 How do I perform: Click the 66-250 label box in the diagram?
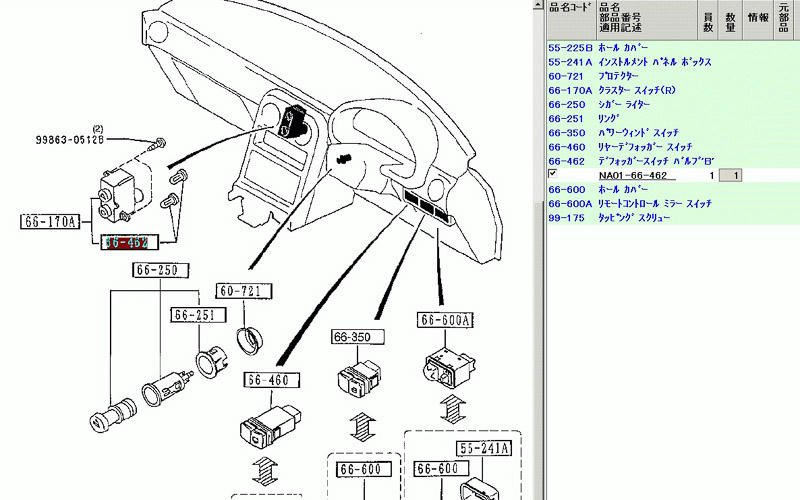(156, 271)
